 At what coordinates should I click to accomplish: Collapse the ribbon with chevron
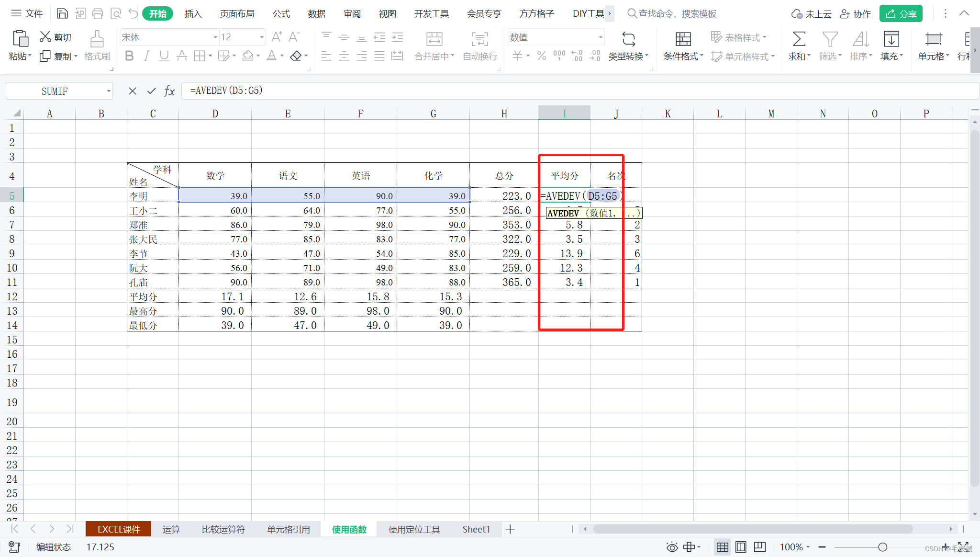pyautogui.click(x=964, y=13)
